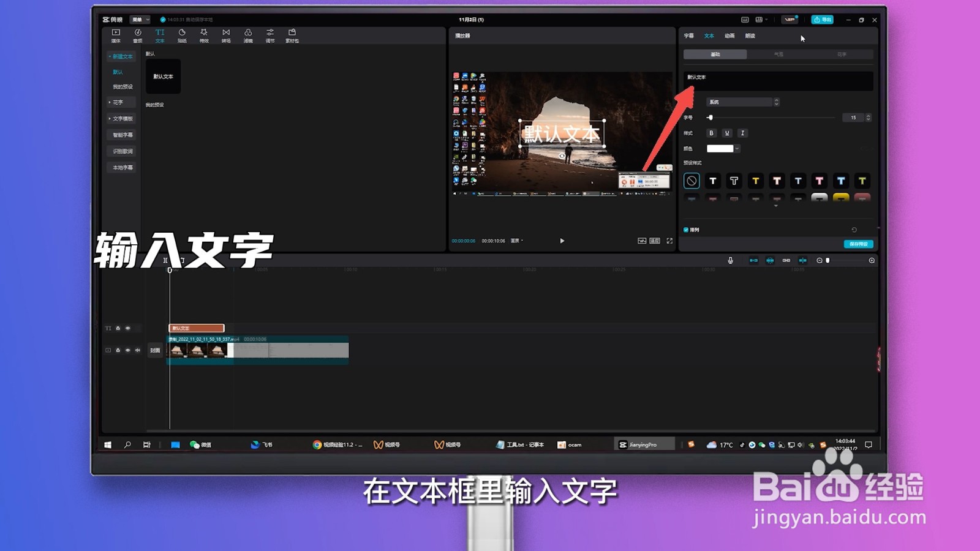Expand more preset text styles

[x=775, y=205]
